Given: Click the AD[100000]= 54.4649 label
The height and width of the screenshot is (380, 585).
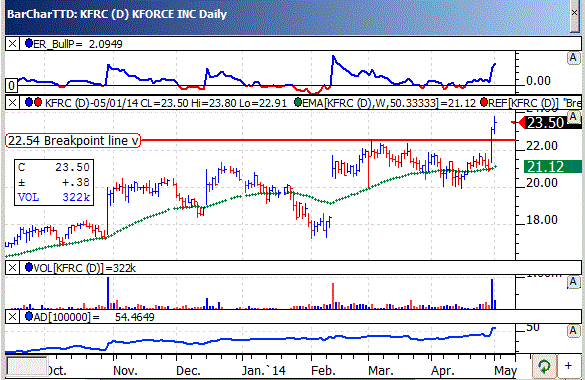Looking at the screenshot, I should (x=94, y=317).
